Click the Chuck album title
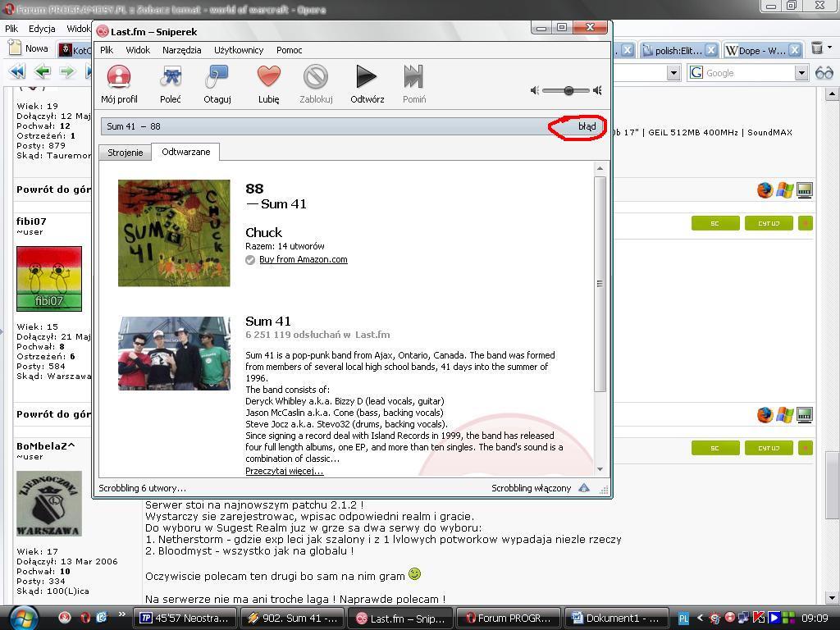This screenshot has height=630, width=840. pos(263,232)
